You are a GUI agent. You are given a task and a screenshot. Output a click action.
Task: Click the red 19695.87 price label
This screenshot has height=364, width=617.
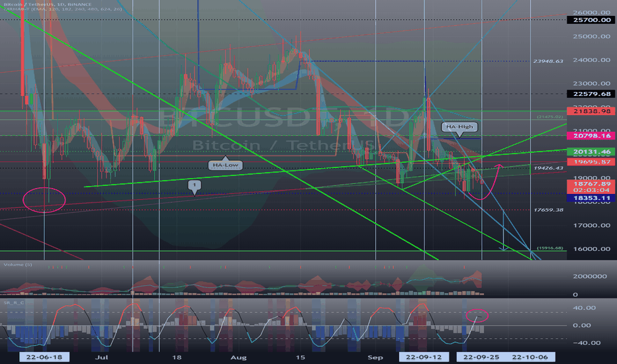[x=591, y=161]
